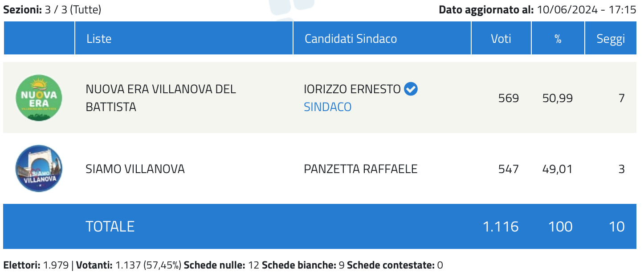Click list name SIAMO VILLANOVA

click(x=135, y=169)
